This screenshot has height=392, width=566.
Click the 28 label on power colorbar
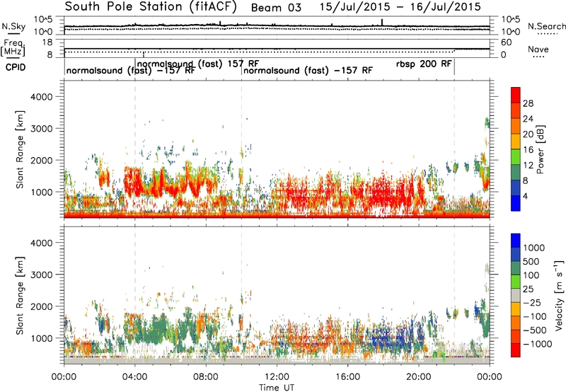[x=528, y=103]
